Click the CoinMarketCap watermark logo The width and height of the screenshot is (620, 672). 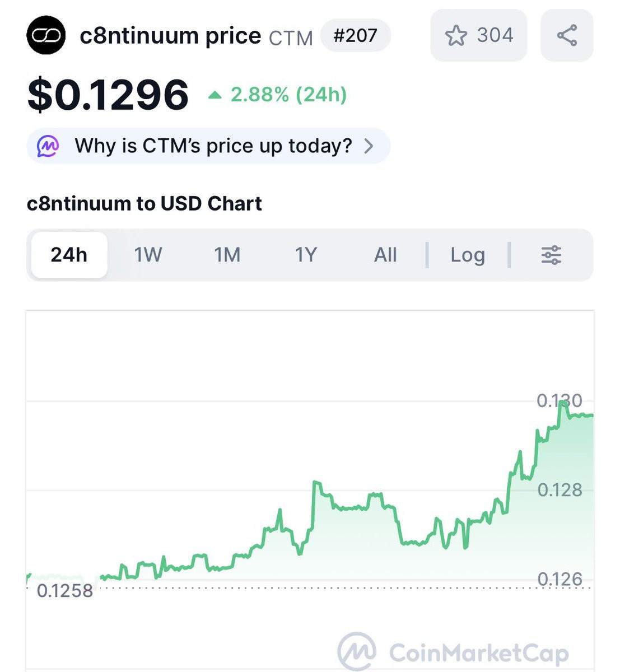357,652
